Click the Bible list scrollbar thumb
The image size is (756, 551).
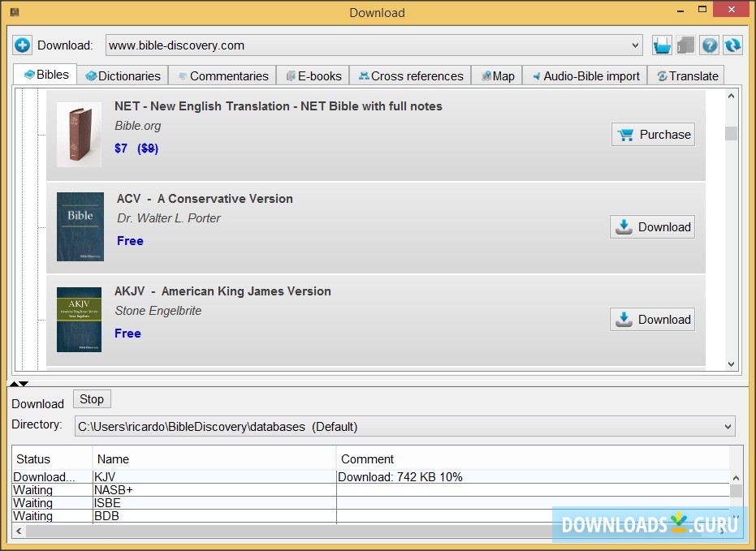tap(731, 133)
